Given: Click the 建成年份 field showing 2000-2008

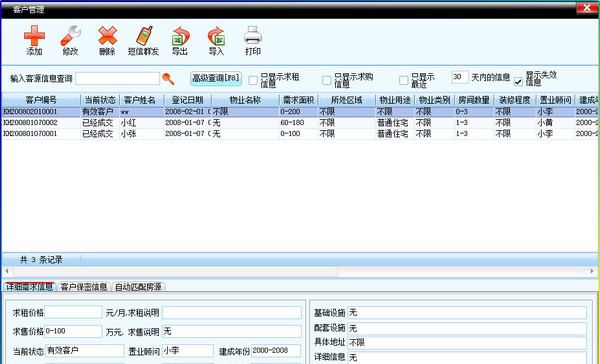Looking at the screenshot, I should 276,351.
